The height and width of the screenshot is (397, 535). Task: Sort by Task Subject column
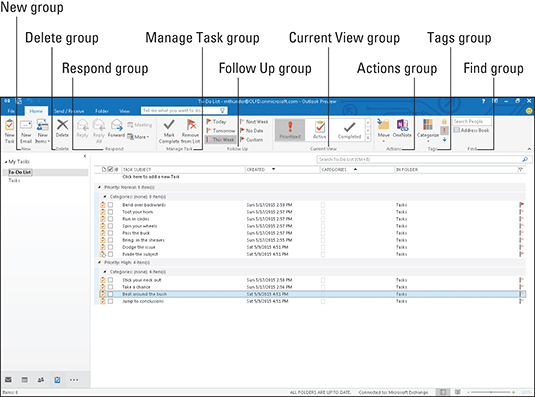tap(183, 170)
